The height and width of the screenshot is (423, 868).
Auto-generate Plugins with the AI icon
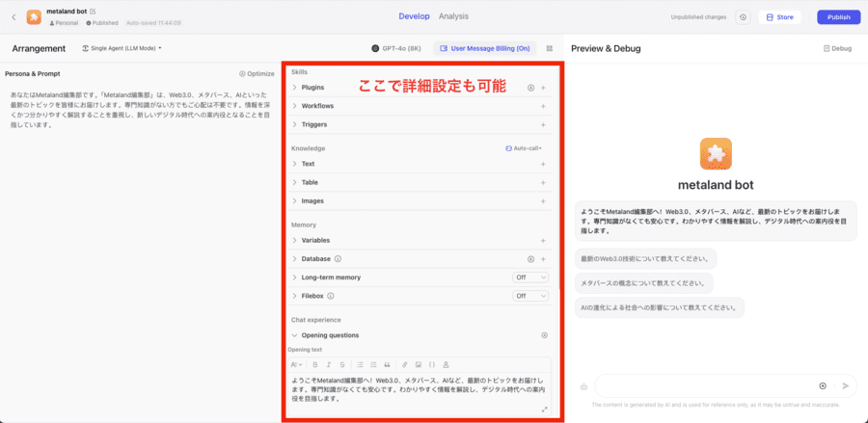(x=530, y=88)
